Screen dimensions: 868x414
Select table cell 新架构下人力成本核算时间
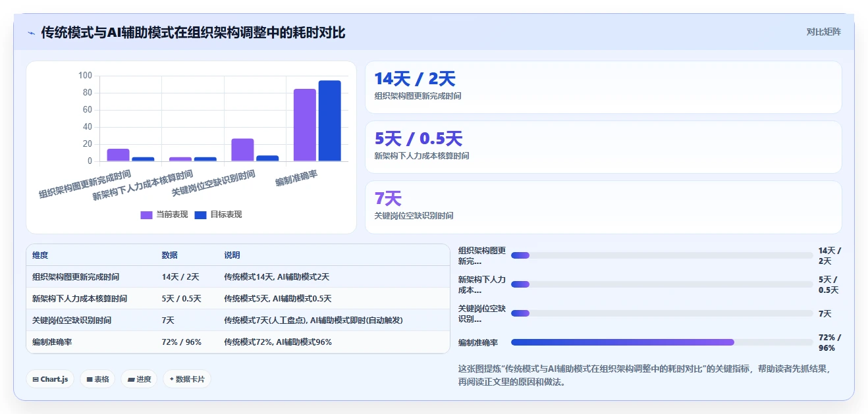80,299
